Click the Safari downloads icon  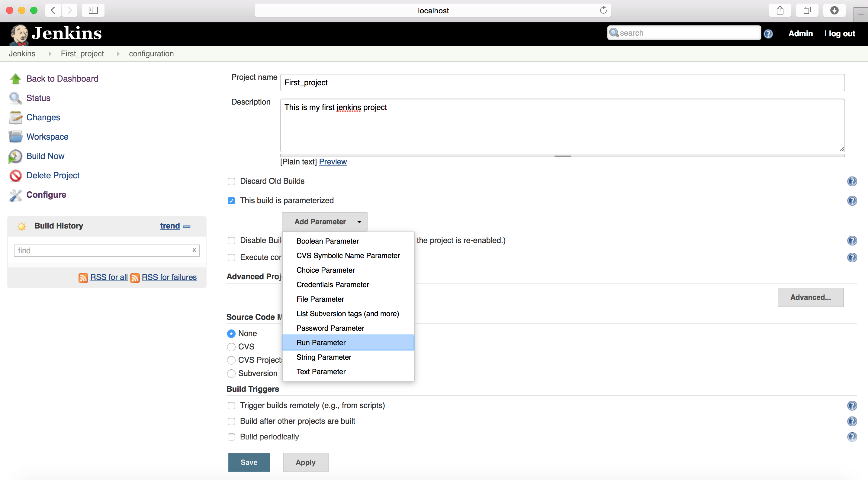pos(834,10)
